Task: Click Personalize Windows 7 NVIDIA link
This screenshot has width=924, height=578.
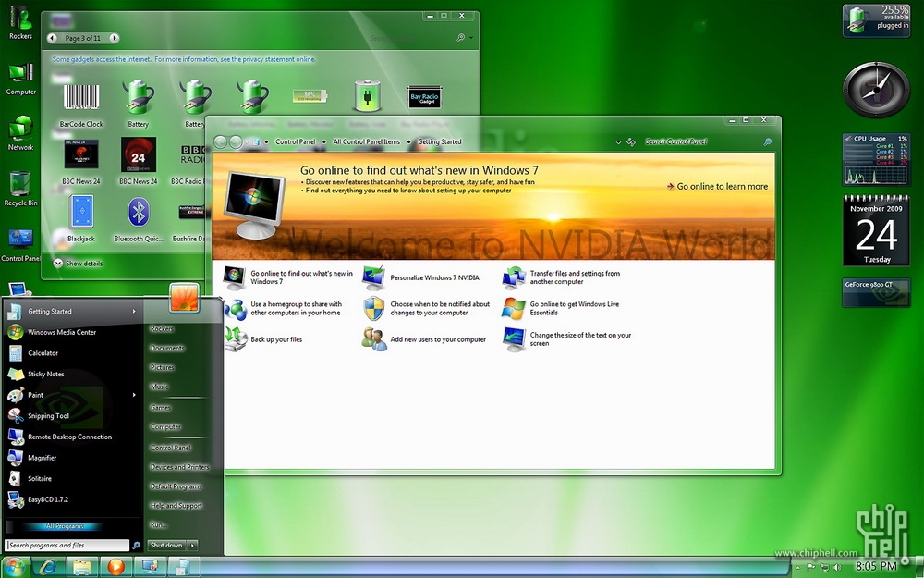Action: 434,277
